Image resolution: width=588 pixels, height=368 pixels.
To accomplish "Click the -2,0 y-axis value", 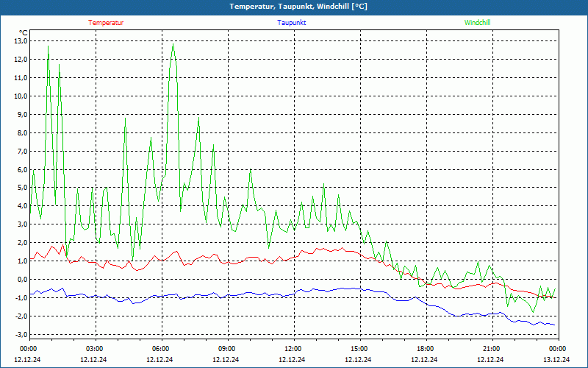I will (x=20, y=316).
